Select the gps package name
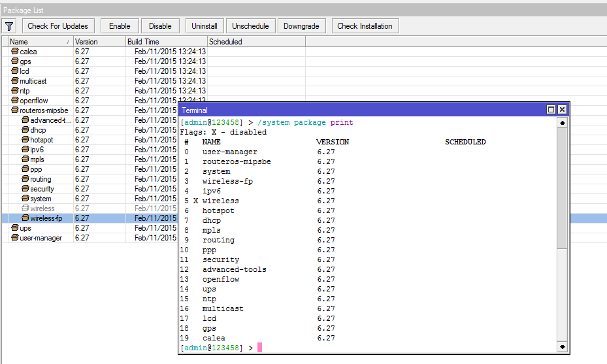 click(25, 61)
